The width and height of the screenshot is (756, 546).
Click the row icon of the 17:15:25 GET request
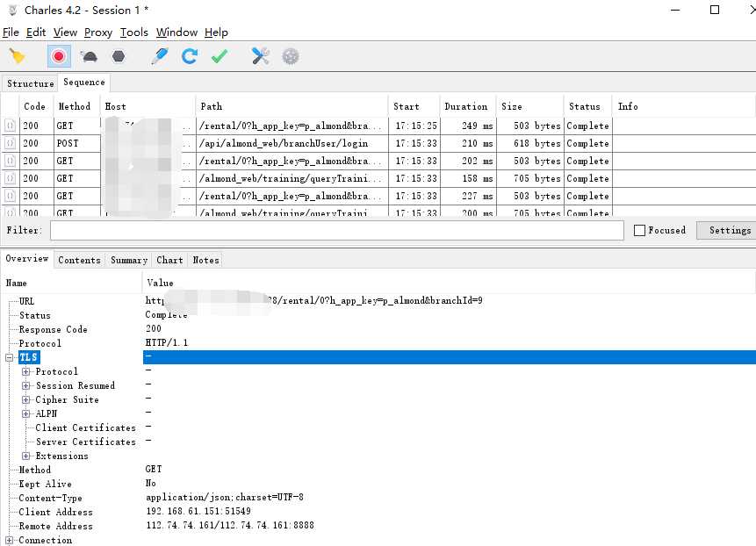[11, 126]
